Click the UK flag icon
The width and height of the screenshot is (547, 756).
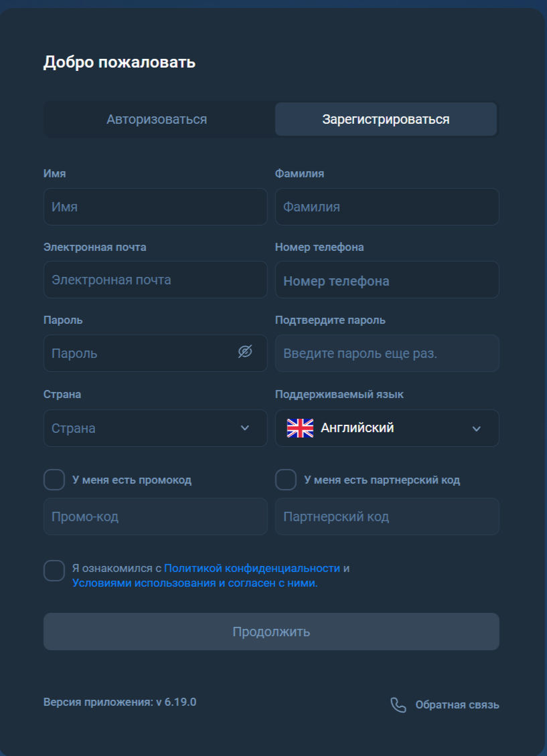(300, 428)
